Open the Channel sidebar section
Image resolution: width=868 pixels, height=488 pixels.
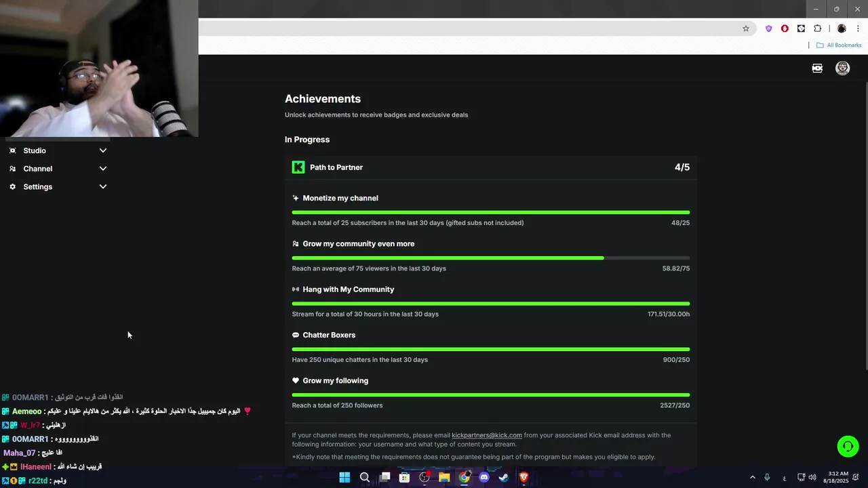point(58,169)
